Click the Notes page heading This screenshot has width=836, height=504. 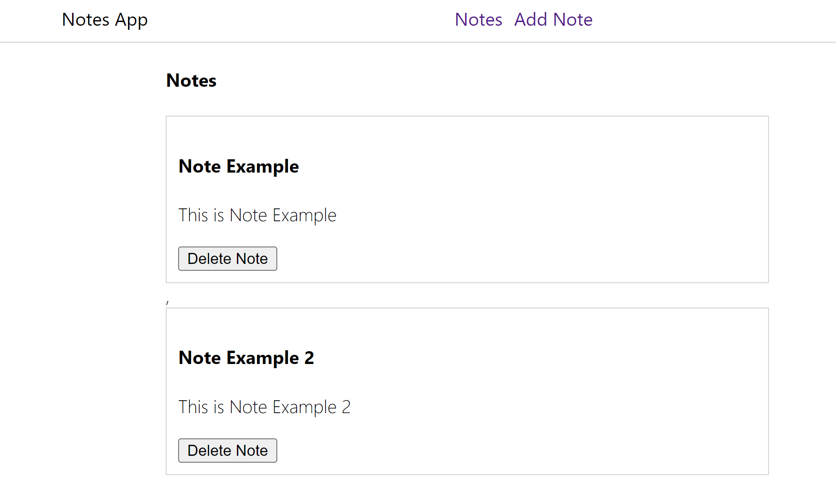191,80
